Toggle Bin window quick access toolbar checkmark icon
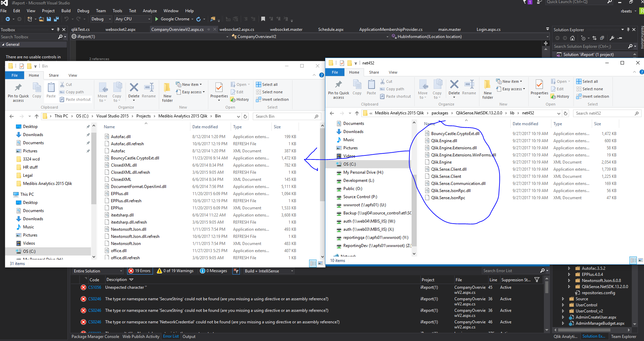Viewport: 644px width, 341px height. pos(22,66)
